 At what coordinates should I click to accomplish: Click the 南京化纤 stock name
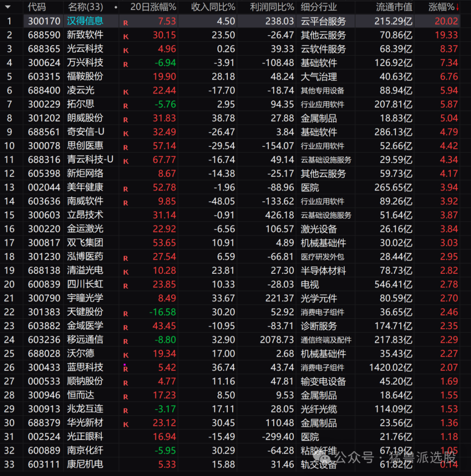tap(85, 451)
